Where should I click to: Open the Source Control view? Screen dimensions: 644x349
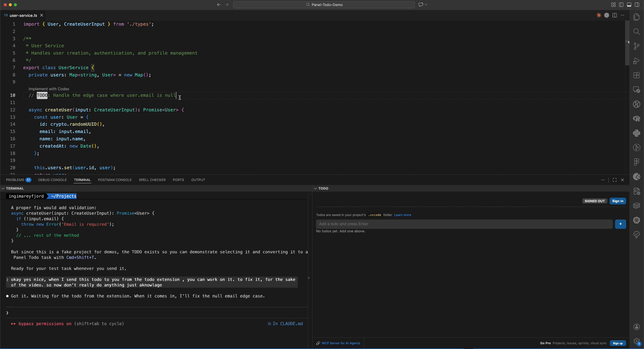coord(637,46)
